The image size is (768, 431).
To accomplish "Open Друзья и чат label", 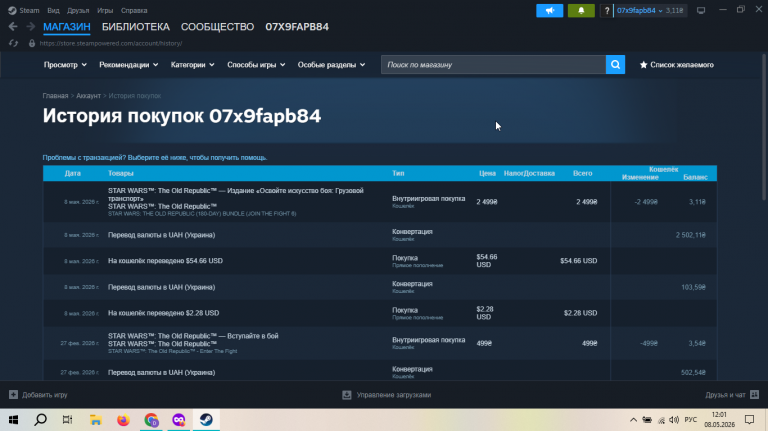I will pyautogui.click(x=725, y=395).
